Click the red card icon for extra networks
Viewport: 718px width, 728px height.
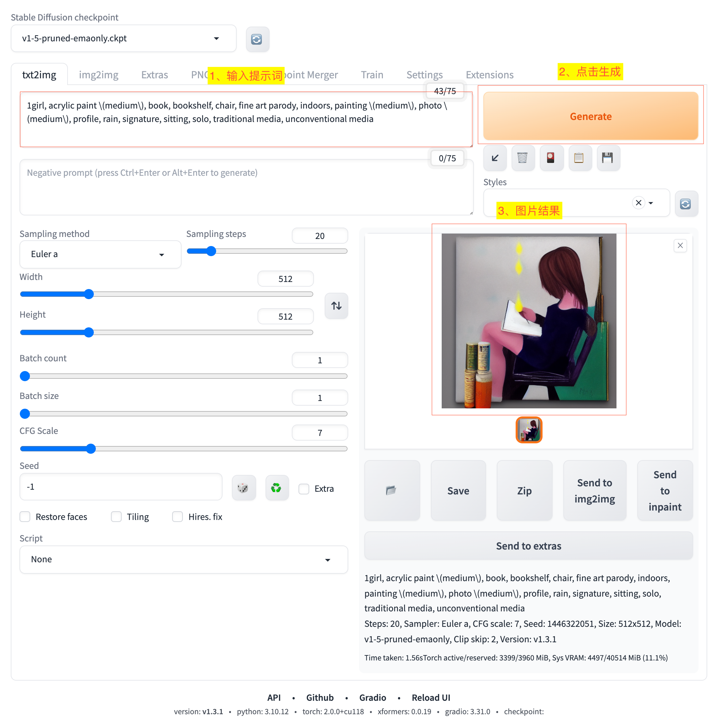tap(551, 158)
